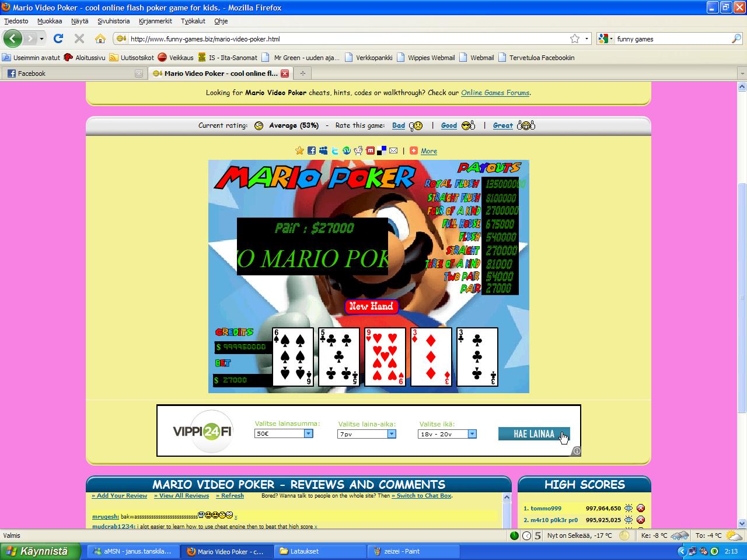Click red X icon beside tommo999 score

pos(641,508)
